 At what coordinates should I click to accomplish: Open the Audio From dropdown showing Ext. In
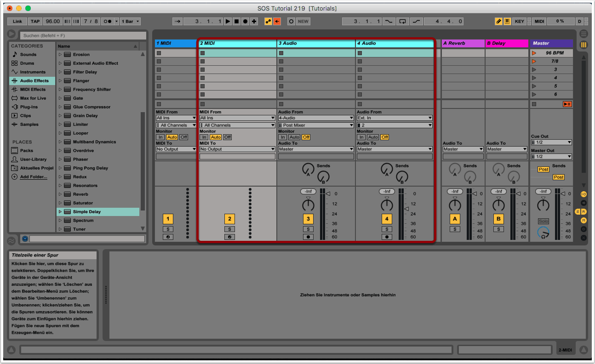(x=395, y=118)
